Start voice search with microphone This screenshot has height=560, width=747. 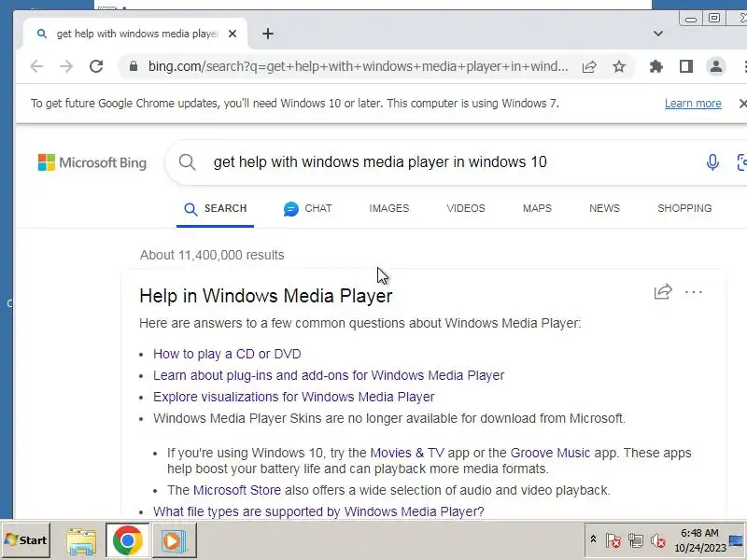(x=712, y=161)
